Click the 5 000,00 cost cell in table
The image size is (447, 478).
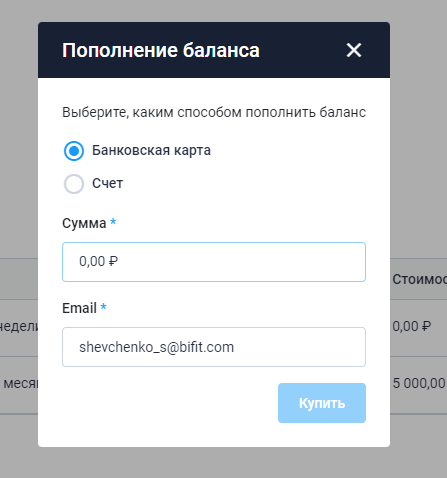[419, 383]
